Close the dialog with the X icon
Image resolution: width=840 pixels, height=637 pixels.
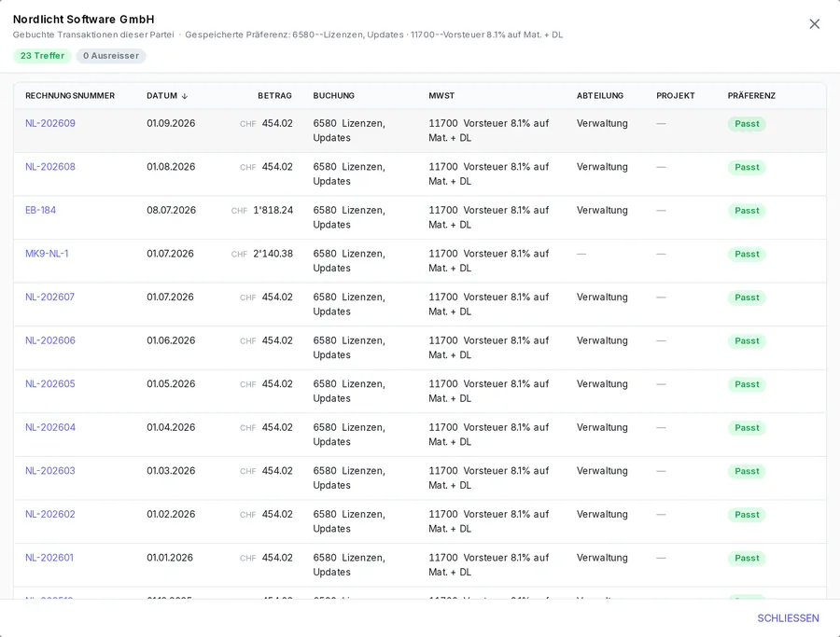[x=814, y=24]
